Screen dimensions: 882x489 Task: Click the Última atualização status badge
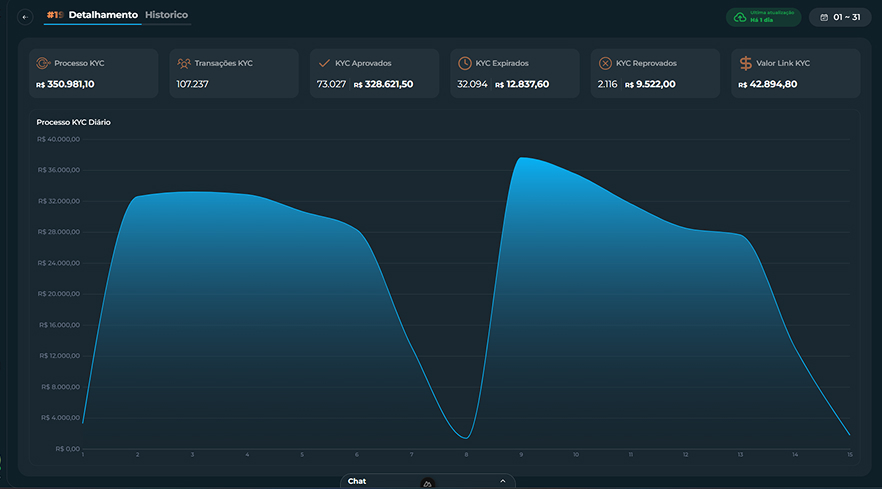pyautogui.click(x=763, y=17)
